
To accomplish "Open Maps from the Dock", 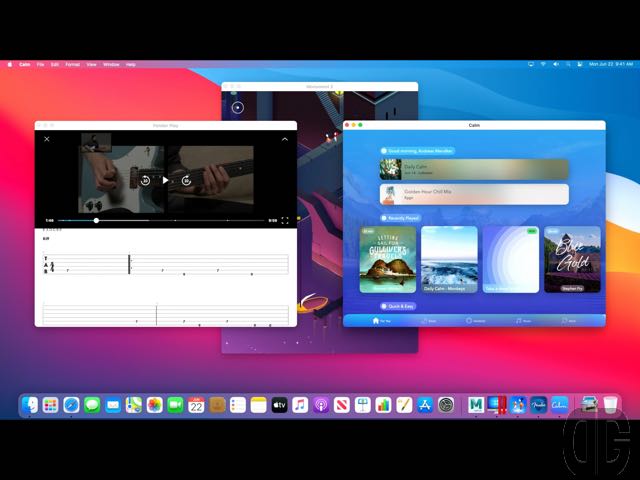I will click(x=134, y=405).
